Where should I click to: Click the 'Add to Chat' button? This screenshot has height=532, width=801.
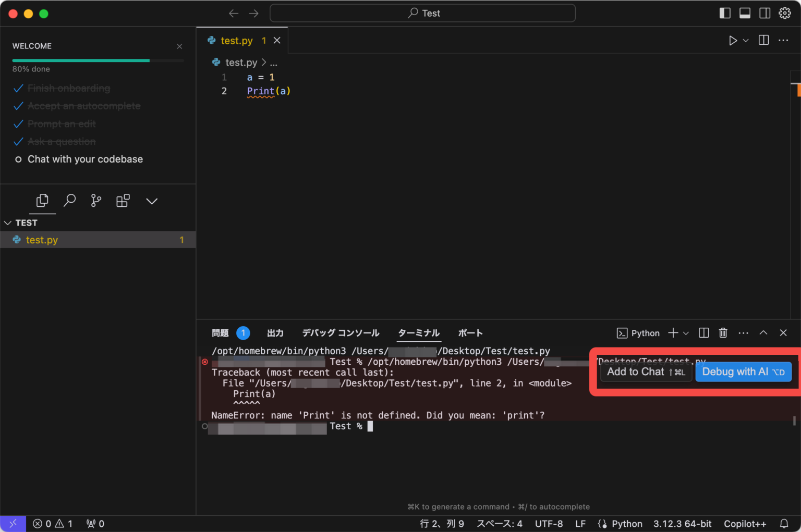[645, 372]
